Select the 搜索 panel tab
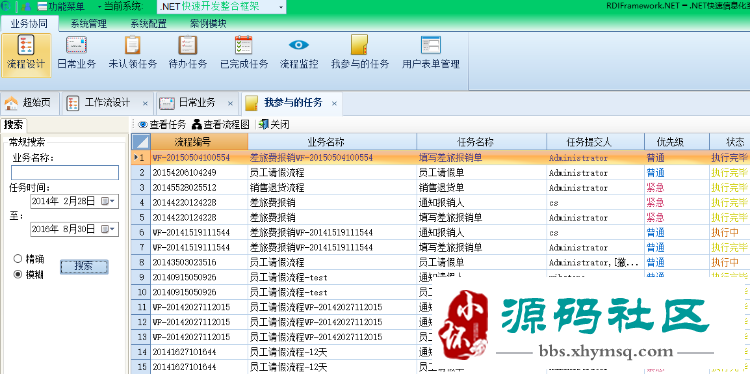This screenshot has width=750, height=374. (x=13, y=125)
